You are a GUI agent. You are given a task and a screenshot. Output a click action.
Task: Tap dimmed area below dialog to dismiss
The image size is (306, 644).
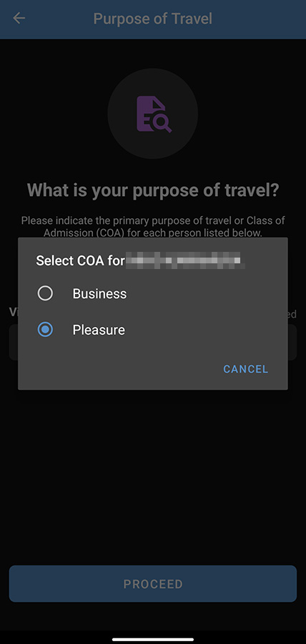click(153, 472)
